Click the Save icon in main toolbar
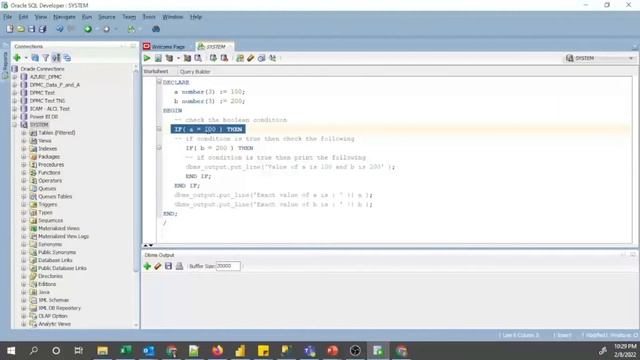640x360 pixels. (31, 29)
